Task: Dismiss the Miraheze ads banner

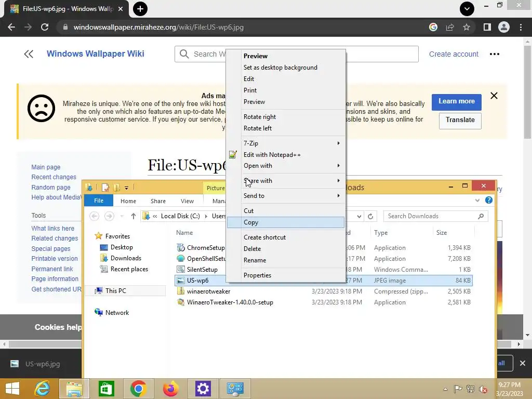Action: [x=494, y=96]
